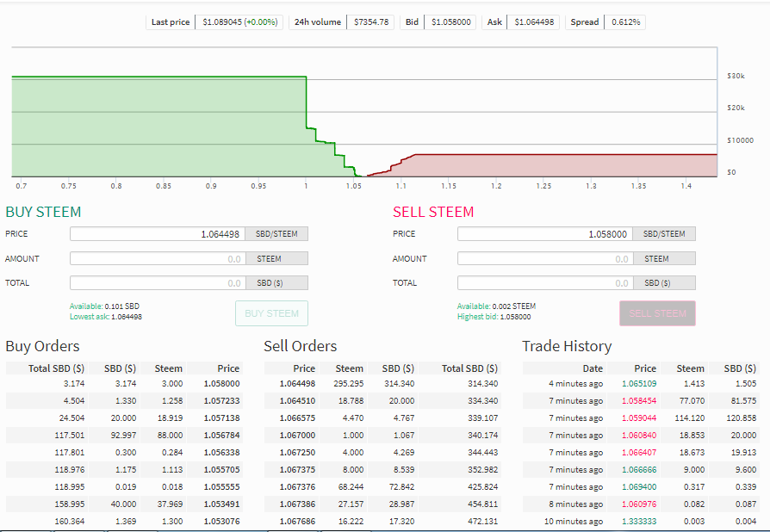Select sell order row priced 1.067376
Viewport: 770px width, 532px height.
click(382, 486)
